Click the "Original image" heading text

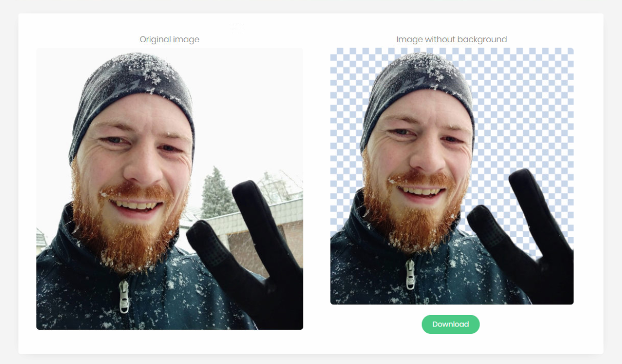[x=169, y=39]
